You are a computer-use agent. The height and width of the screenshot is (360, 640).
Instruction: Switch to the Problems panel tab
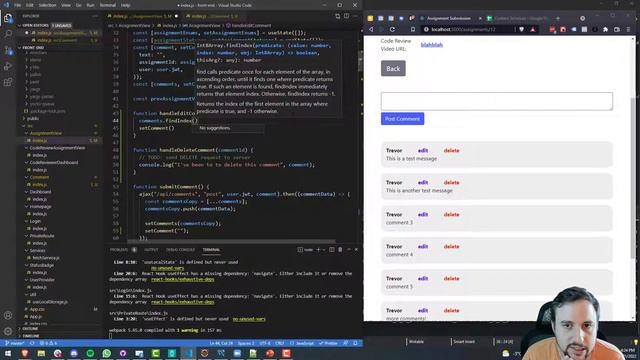pyautogui.click(x=119, y=249)
